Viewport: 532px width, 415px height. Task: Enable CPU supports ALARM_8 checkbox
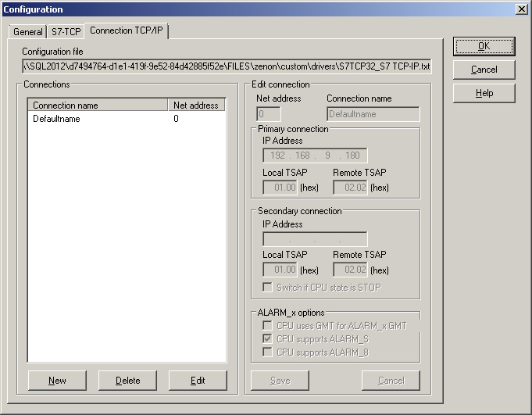pos(269,352)
